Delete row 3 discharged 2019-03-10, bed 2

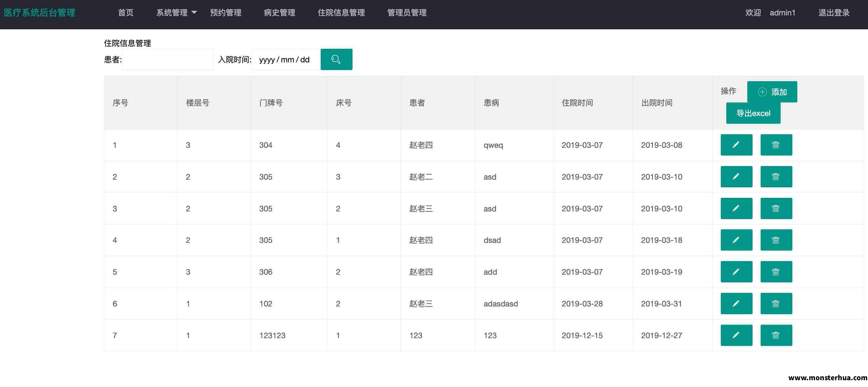pyautogui.click(x=776, y=209)
